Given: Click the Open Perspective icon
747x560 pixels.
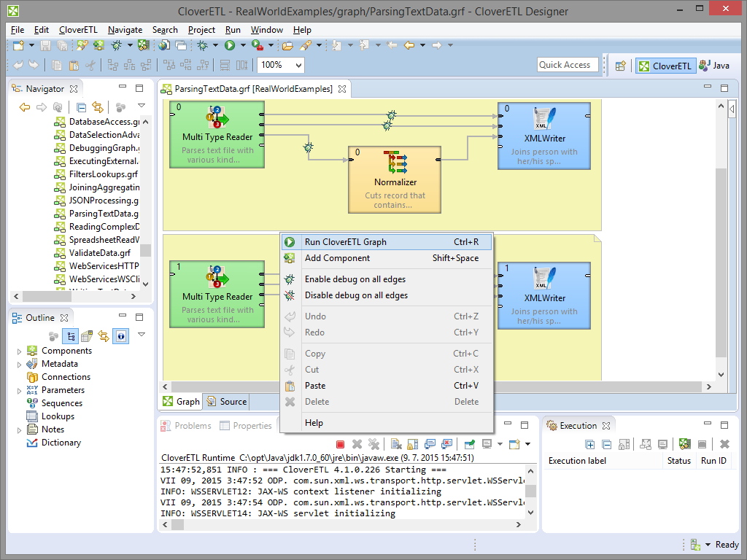Looking at the screenshot, I should [620, 66].
